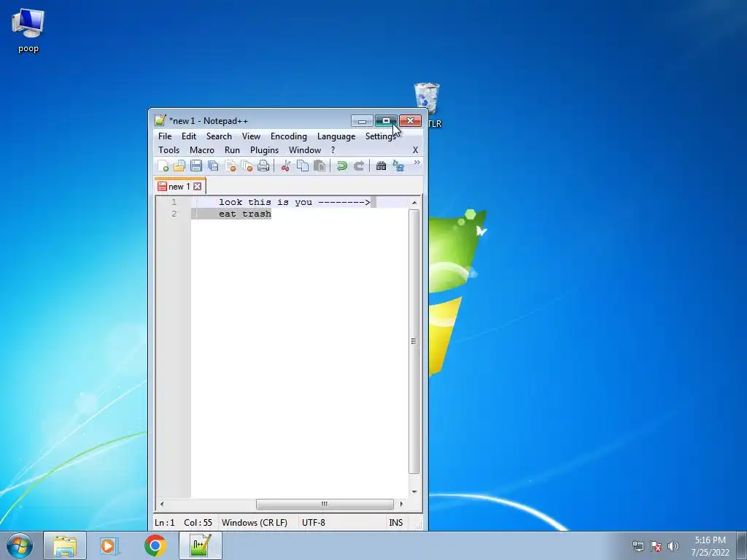Click the grey Redo arrow icon
This screenshot has width=747, height=560.
tap(359, 166)
